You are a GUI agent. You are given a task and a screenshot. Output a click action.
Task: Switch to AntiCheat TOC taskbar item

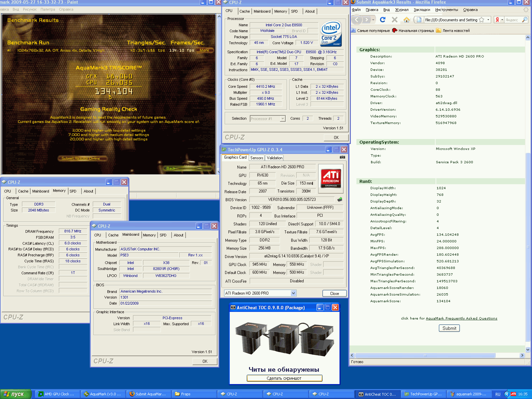coord(377,394)
